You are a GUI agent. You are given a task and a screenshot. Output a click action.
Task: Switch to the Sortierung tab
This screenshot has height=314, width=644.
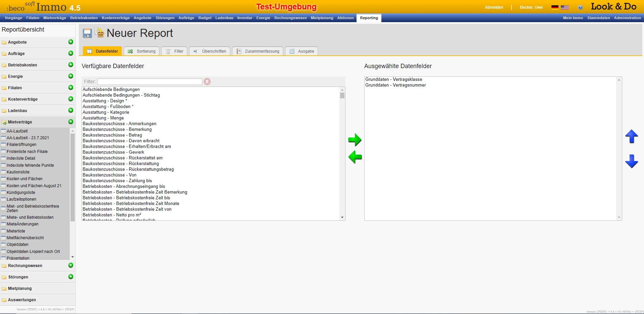(x=142, y=51)
